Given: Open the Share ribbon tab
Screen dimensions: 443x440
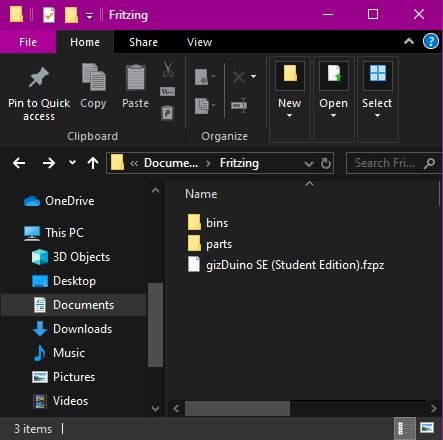Looking at the screenshot, I should point(143,42).
